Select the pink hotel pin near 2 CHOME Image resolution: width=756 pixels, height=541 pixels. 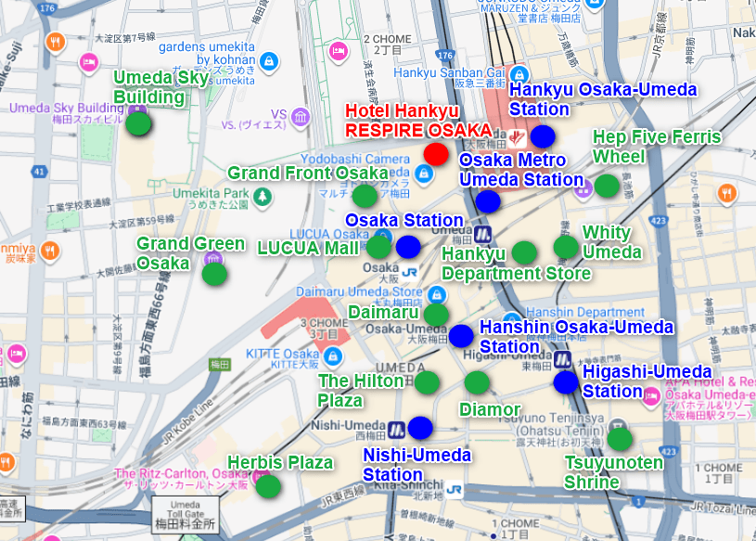(x=339, y=52)
